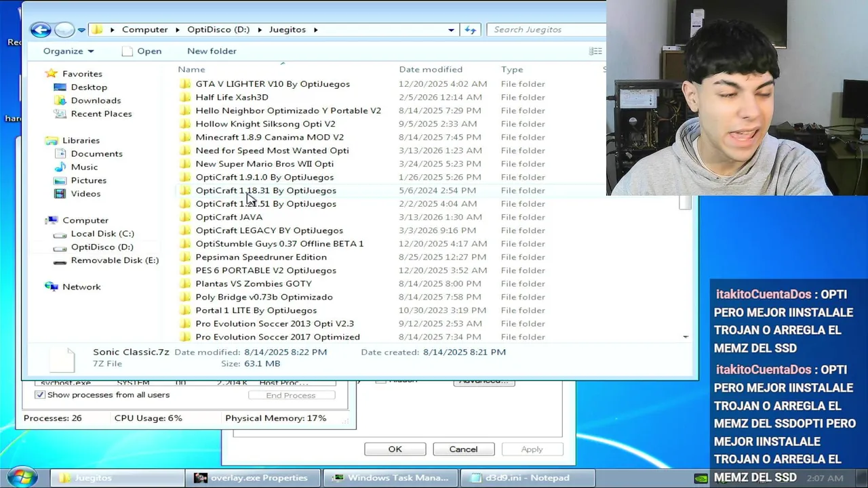Select Poly Bridge v0.73b Optimizado folder
868x488 pixels.
264,297
